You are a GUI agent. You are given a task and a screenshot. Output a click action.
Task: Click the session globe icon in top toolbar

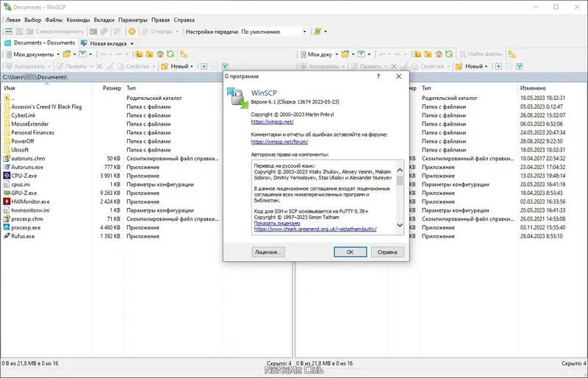click(x=318, y=32)
